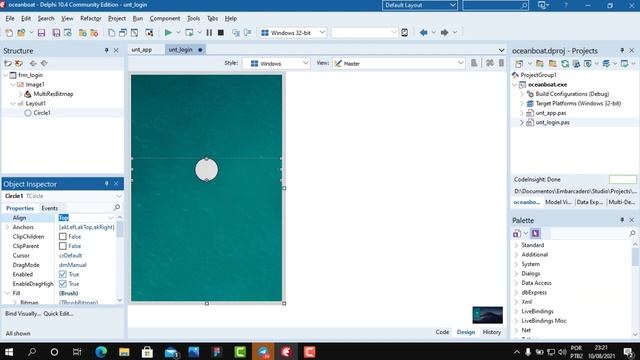640x360 pixels.
Task: Expand Build Configurations node
Action: click(522, 94)
